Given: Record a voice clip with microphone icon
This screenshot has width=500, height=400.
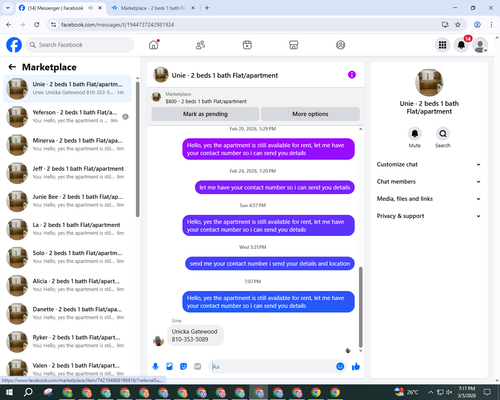Looking at the screenshot, I should pyautogui.click(x=155, y=367).
